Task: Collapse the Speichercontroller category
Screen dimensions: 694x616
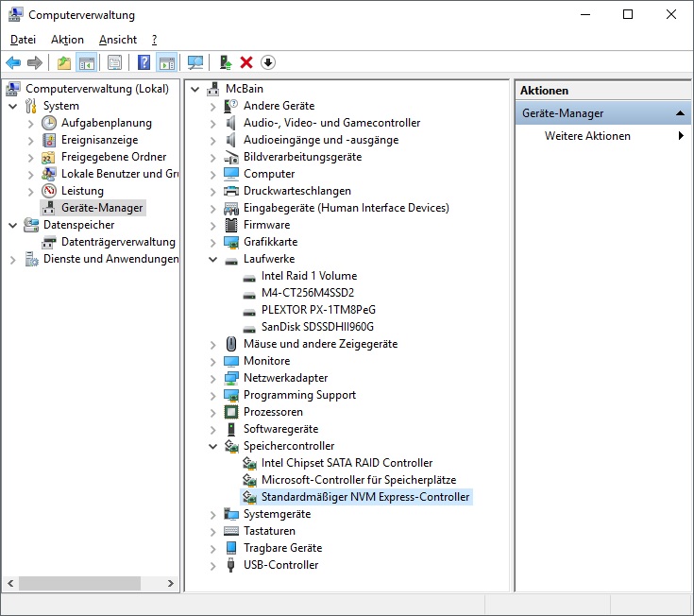Action: coord(212,446)
